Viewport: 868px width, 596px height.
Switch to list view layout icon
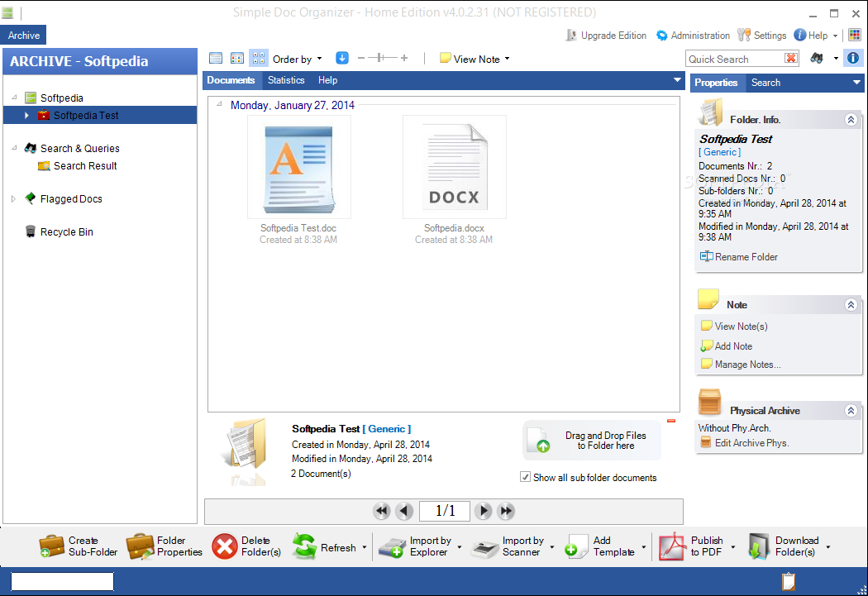pos(216,58)
